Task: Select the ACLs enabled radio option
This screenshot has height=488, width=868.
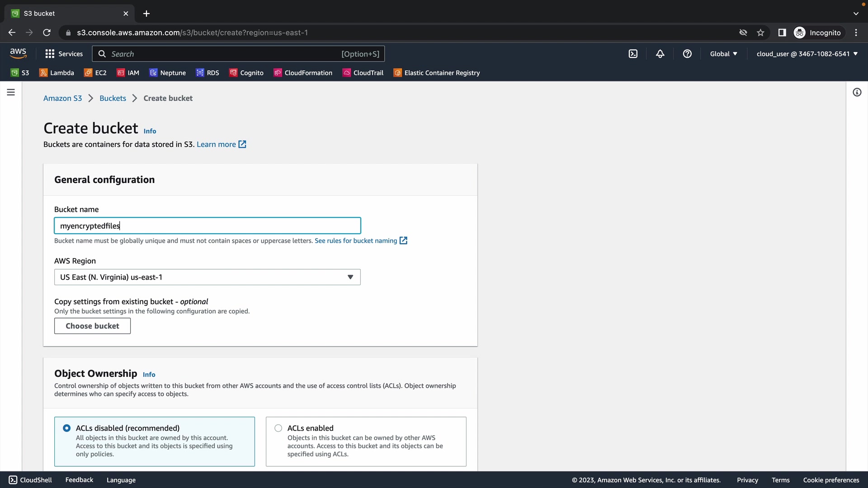Action: [278, 428]
